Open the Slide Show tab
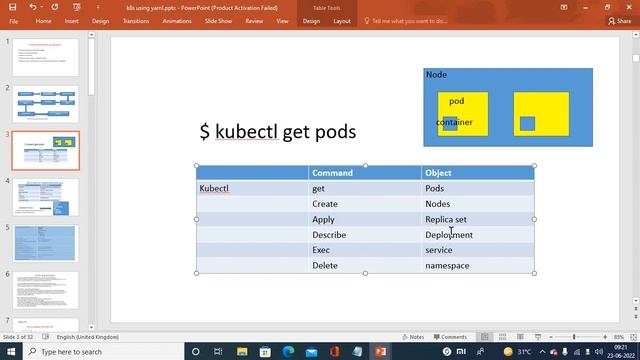The width and height of the screenshot is (640, 360). 218,21
